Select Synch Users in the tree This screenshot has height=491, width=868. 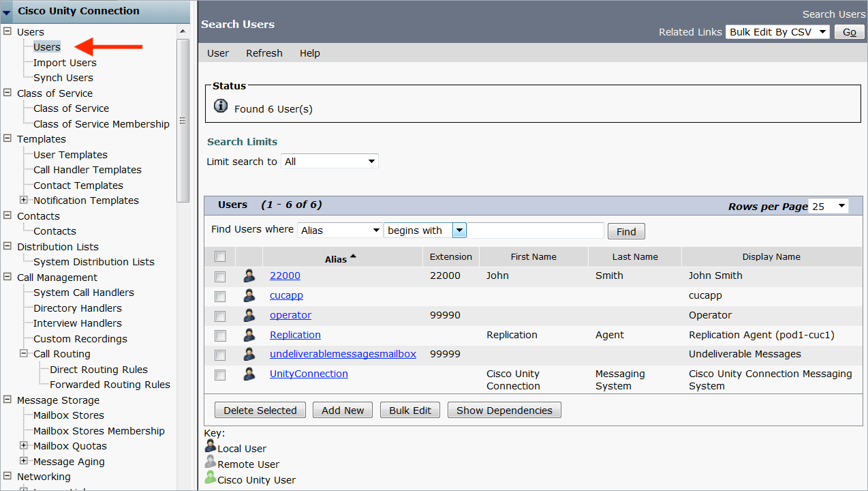(x=63, y=78)
